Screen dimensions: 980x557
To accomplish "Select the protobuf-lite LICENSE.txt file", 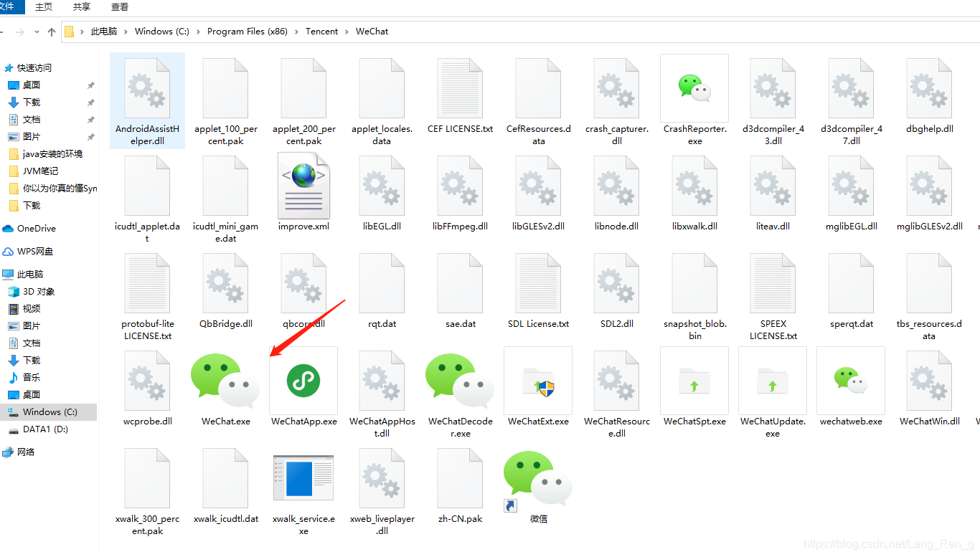I will pos(147,296).
